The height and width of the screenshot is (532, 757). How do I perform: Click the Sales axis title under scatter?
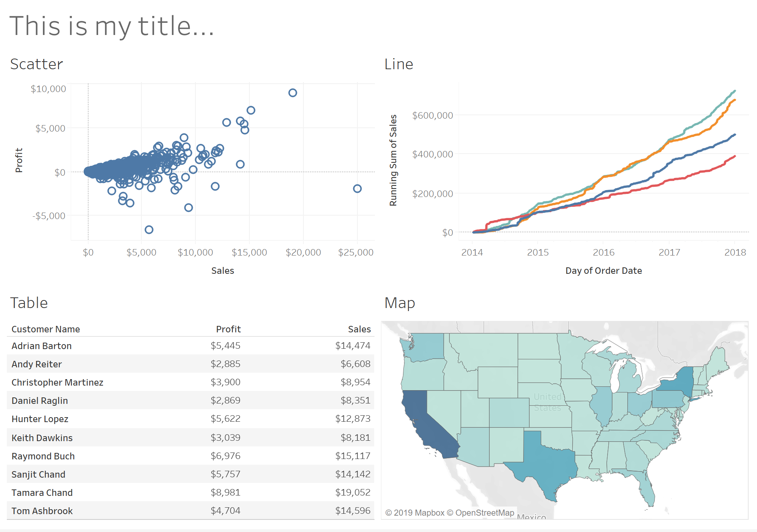(x=222, y=271)
